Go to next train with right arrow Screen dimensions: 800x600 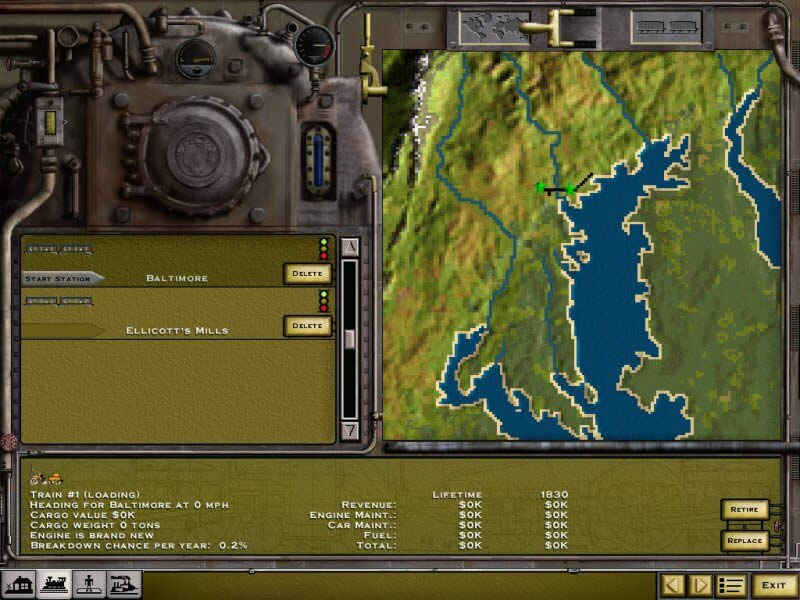[x=700, y=585]
